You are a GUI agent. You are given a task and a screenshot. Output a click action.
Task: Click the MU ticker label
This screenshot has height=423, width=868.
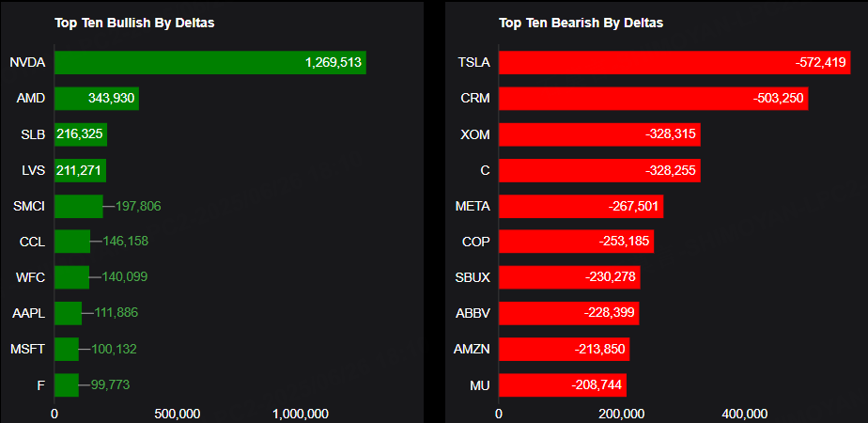point(480,384)
